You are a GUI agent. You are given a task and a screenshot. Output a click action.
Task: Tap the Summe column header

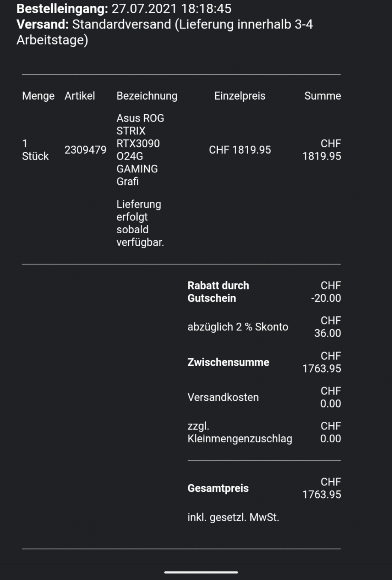click(322, 96)
